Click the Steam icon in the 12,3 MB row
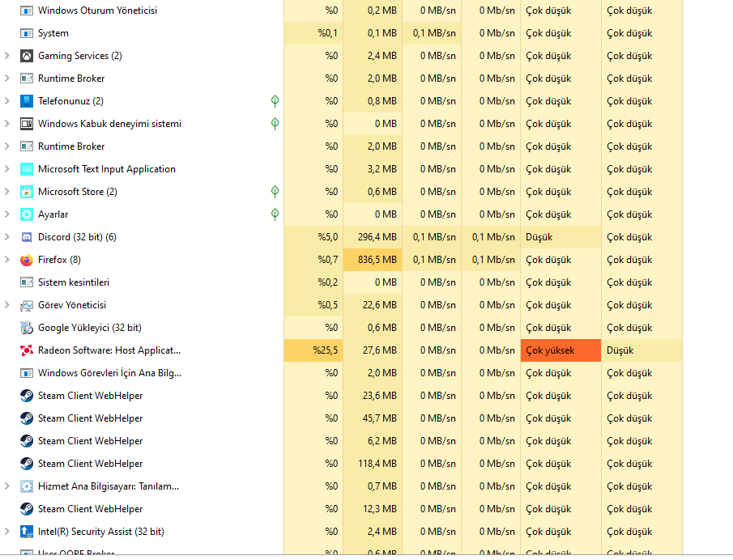 [27, 509]
